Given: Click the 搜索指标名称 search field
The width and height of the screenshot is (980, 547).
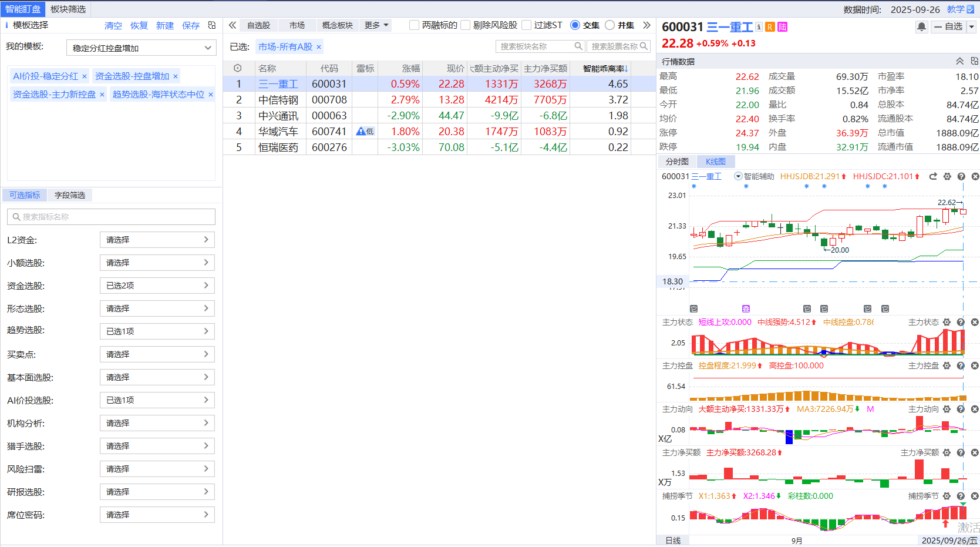Looking at the screenshot, I should click(x=112, y=217).
